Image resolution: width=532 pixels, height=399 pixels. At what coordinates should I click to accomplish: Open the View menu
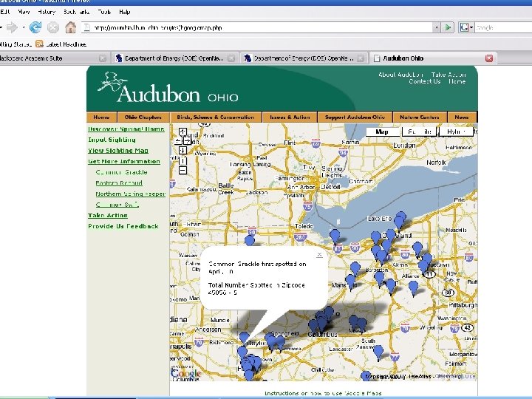pos(24,12)
